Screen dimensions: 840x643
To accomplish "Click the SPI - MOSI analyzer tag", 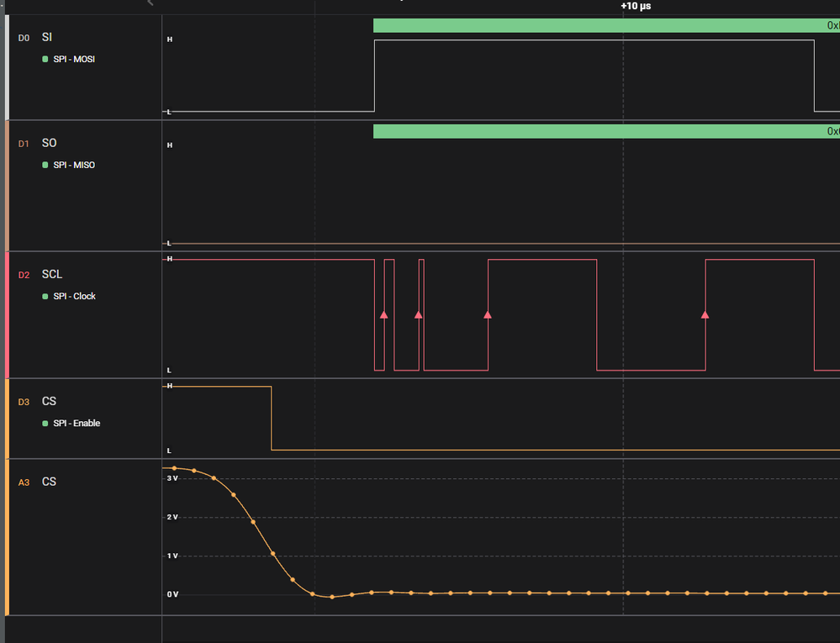I will [x=74, y=59].
